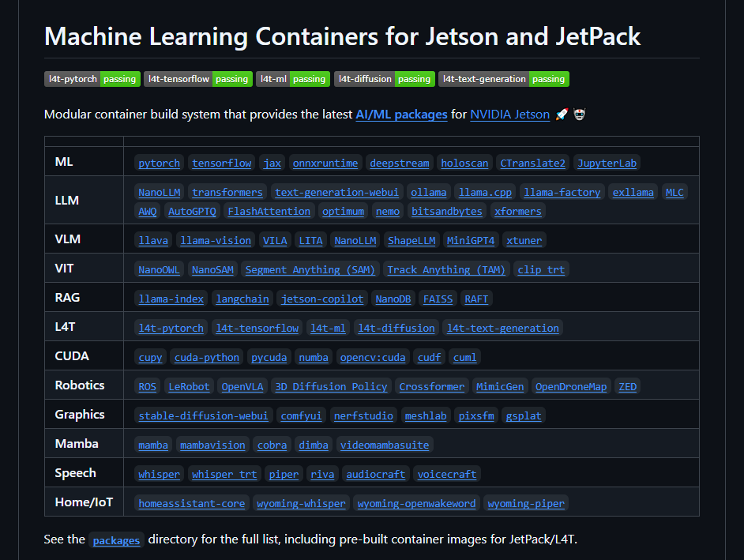The image size is (744, 560).
Task: Open the tensorflow package link
Action: tap(222, 163)
